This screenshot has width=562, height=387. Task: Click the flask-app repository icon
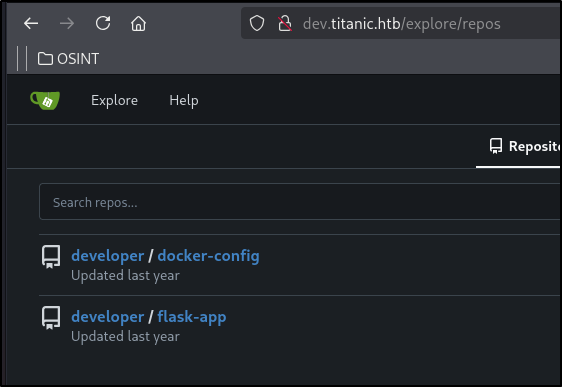[51, 317]
